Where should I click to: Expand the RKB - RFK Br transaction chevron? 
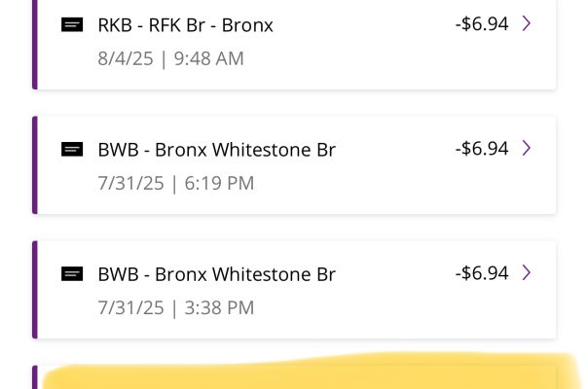click(x=527, y=23)
